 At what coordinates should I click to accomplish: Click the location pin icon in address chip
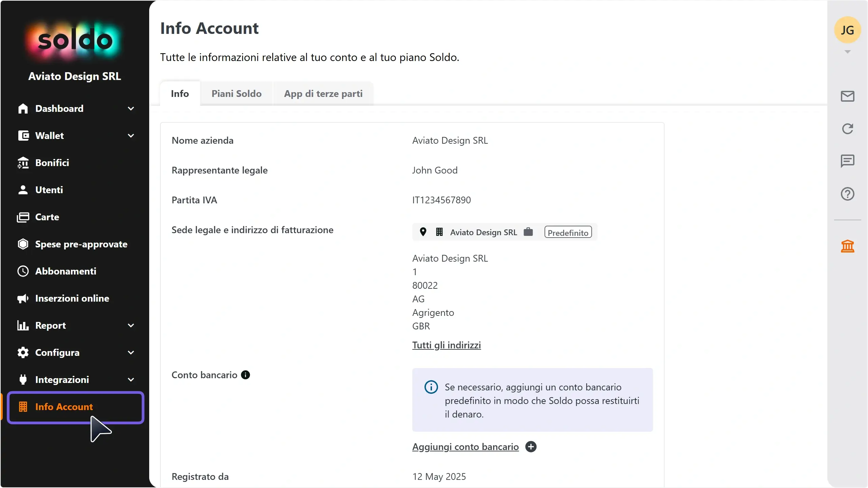[423, 232]
